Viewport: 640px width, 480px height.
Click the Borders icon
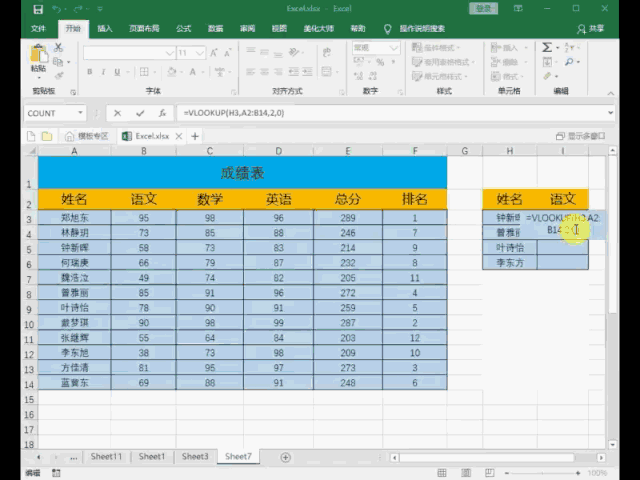(x=144, y=72)
